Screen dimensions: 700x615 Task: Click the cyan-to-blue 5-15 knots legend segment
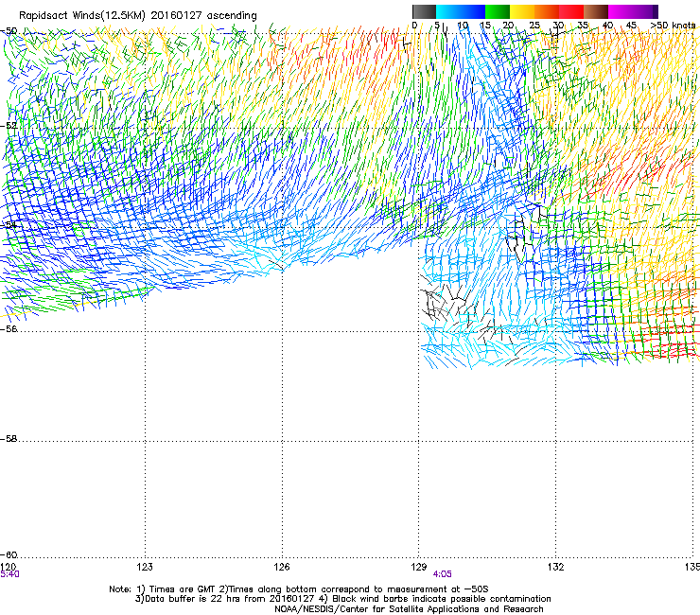pyautogui.click(x=461, y=11)
